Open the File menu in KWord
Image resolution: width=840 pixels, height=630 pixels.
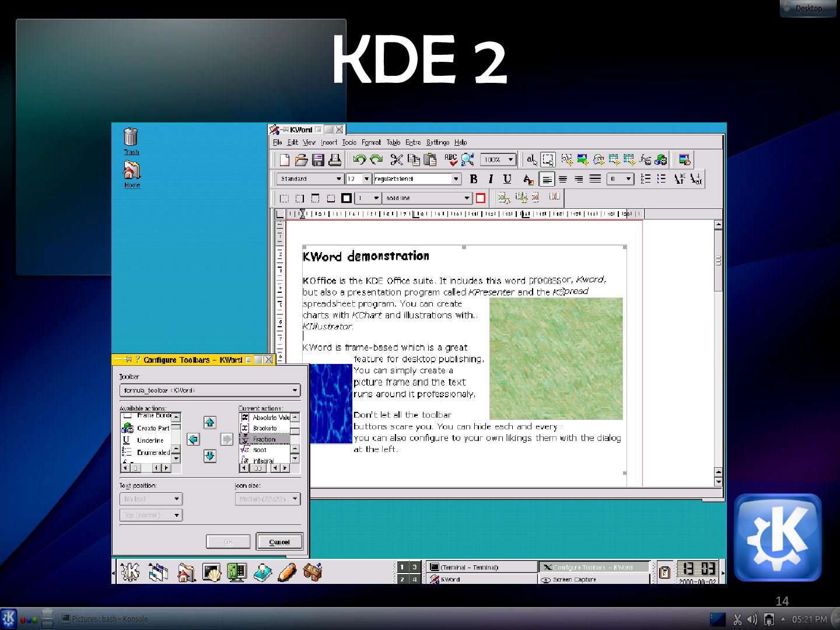(x=278, y=142)
